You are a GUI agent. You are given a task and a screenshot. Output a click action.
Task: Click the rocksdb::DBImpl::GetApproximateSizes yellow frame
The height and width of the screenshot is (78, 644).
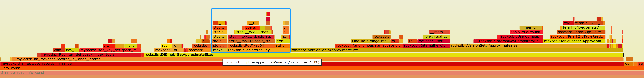(x=383, y=55)
